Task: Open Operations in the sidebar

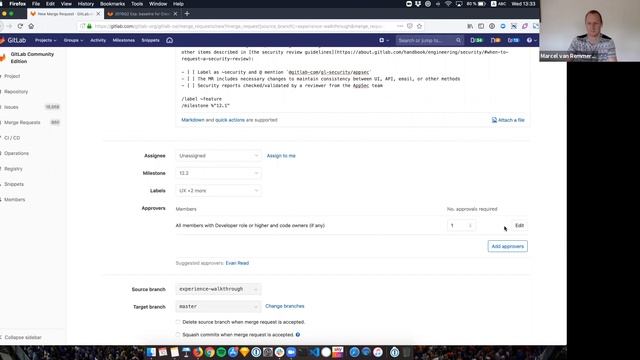Action: (x=16, y=153)
